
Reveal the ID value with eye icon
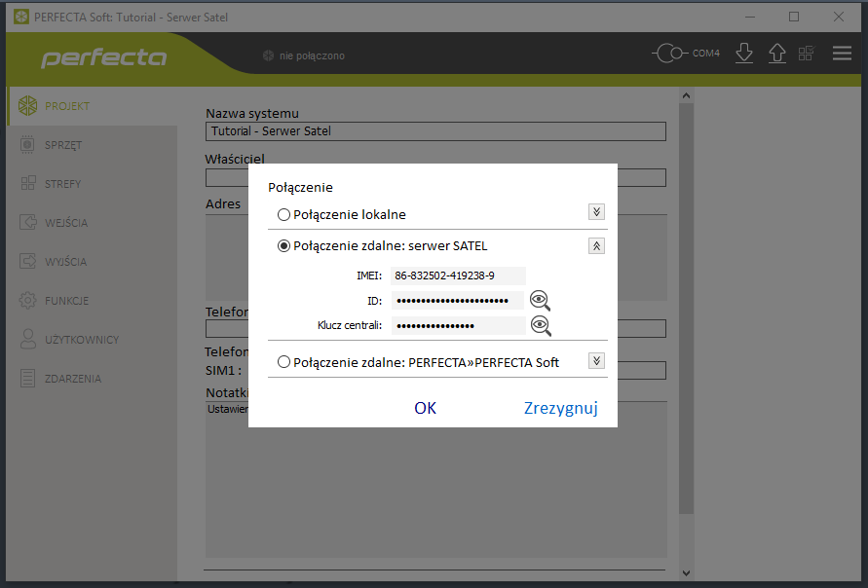pos(540,301)
